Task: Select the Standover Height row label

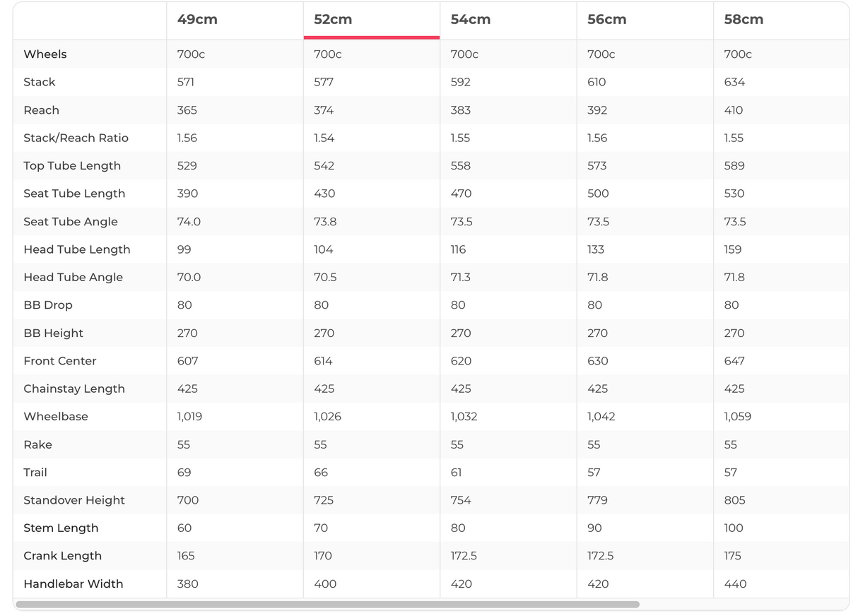Action: (x=74, y=500)
